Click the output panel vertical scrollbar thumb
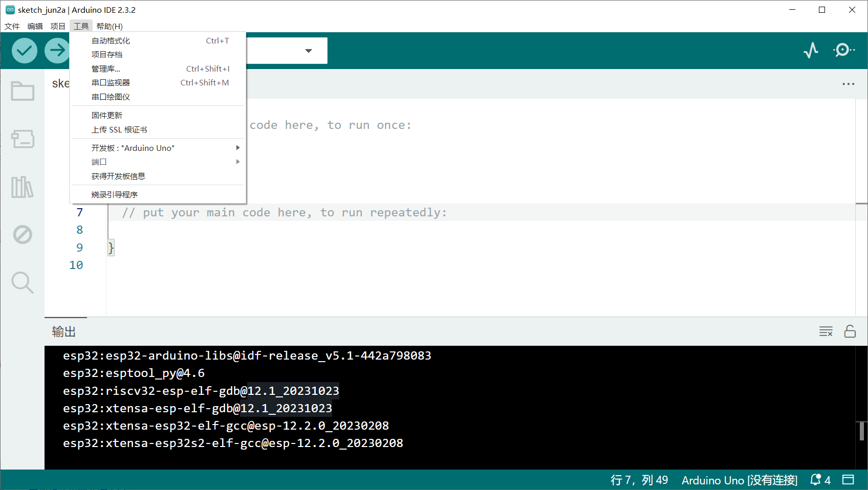Viewport: 868px width, 490px height. click(x=862, y=431)
